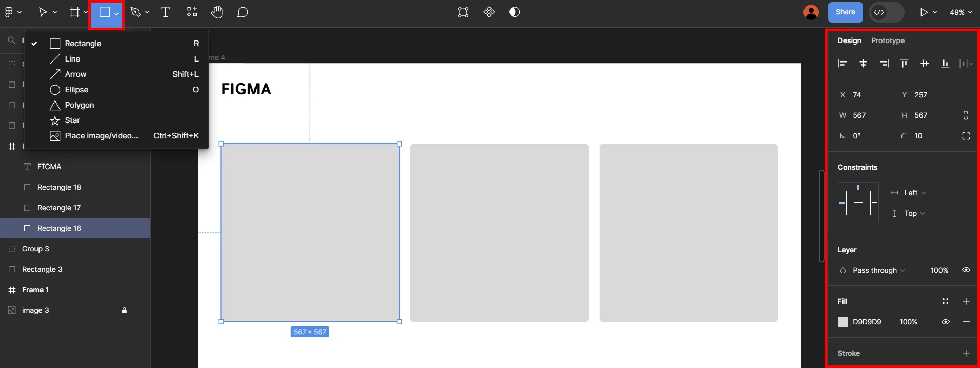Select the Rectangle shape tool

[105, 12]
